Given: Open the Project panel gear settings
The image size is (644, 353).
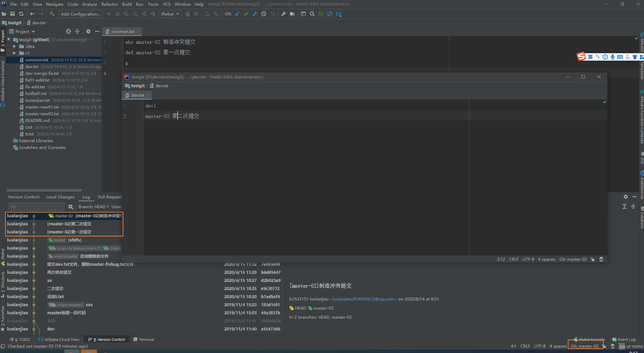Looking at the screenshot, I should 88,31.
